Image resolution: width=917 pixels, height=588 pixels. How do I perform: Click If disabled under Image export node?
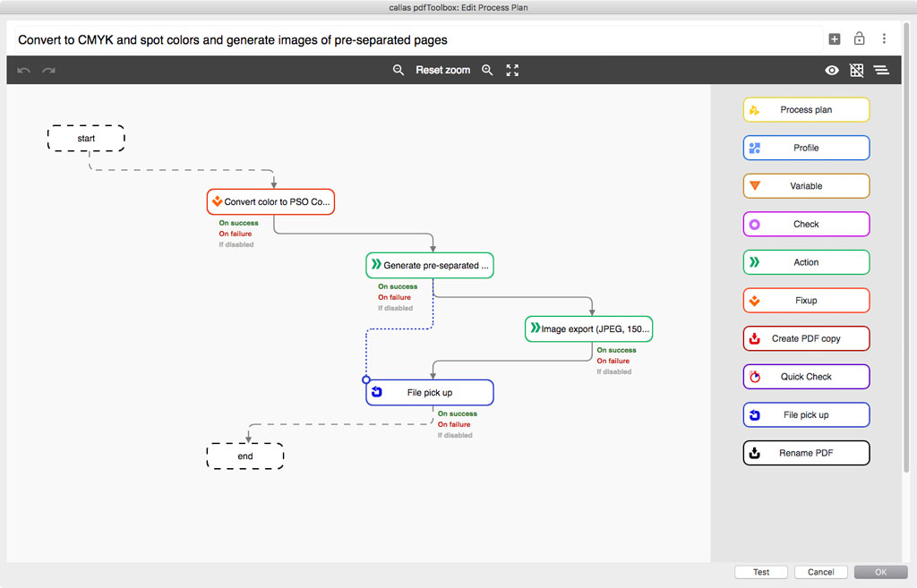point(614,371)
